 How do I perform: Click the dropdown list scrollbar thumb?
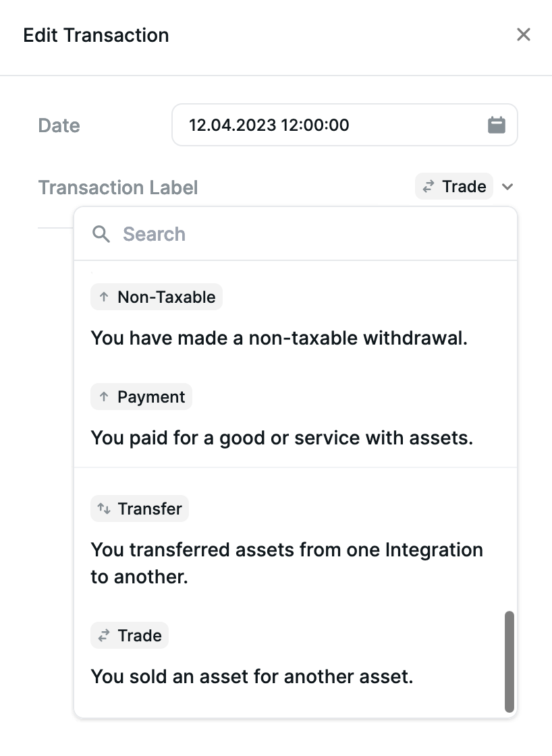pos(509,661)
